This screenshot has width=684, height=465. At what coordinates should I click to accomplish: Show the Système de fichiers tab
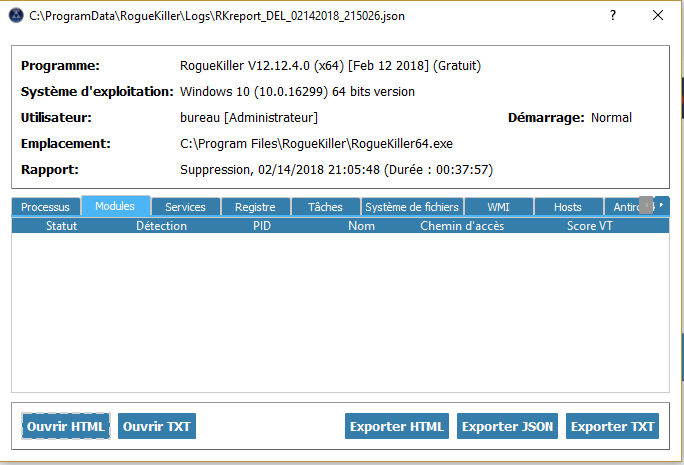point(412,207)
